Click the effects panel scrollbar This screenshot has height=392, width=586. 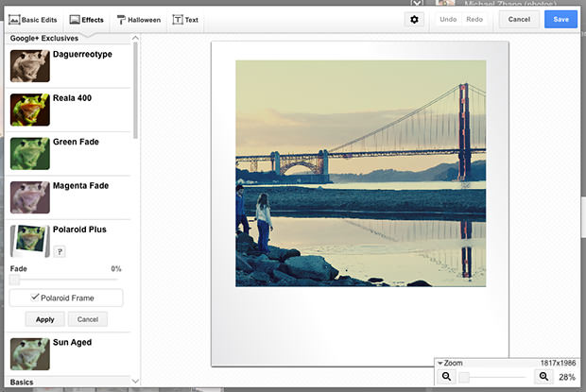point(135,91)
